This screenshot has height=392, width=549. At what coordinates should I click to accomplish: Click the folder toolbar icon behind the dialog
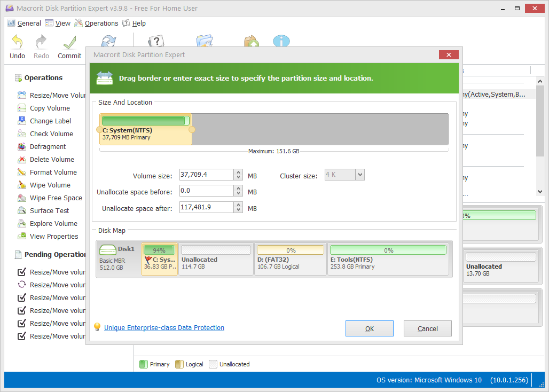point(205,41)
